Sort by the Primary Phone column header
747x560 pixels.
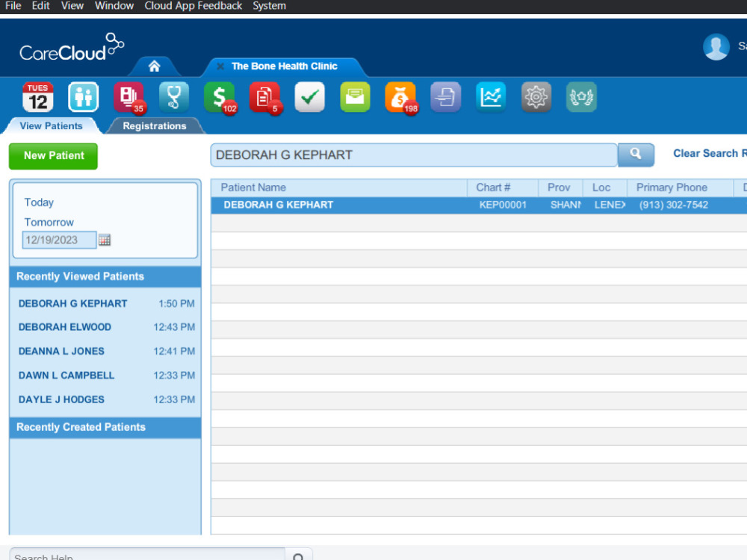681,187
